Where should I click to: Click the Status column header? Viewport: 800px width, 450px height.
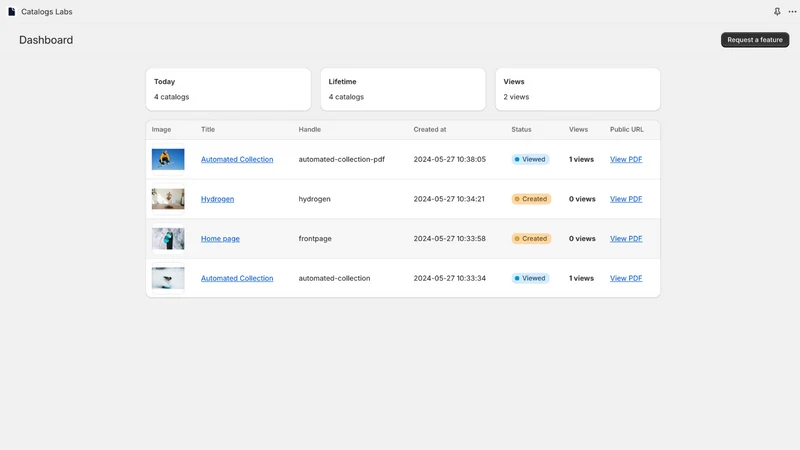(x=521, y=130)
